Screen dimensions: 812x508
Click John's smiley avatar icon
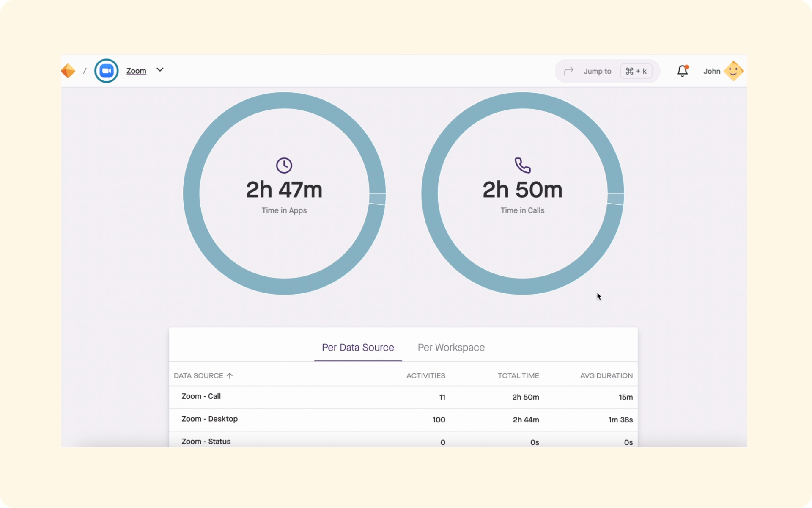[x=733, y=71]
